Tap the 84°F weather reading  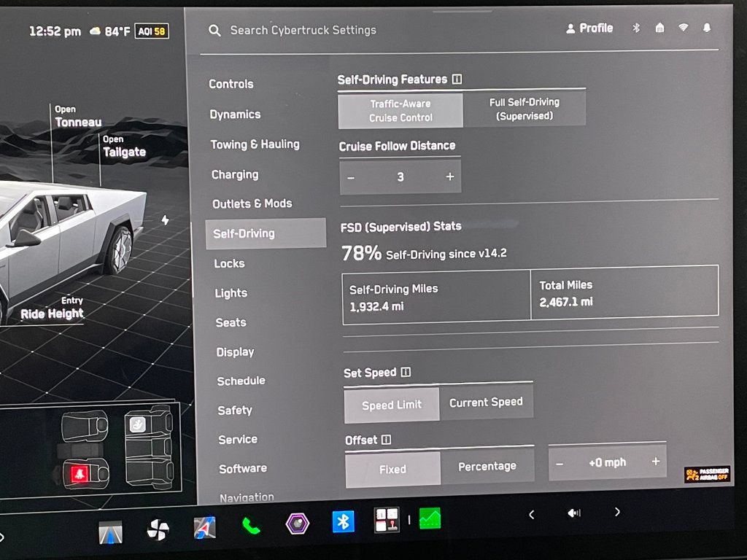click(110, 32)
